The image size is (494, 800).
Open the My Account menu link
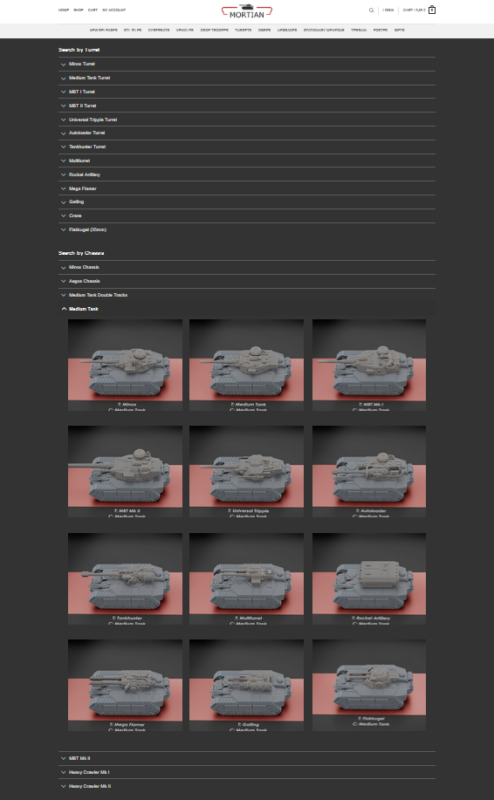tap(114, 10)
